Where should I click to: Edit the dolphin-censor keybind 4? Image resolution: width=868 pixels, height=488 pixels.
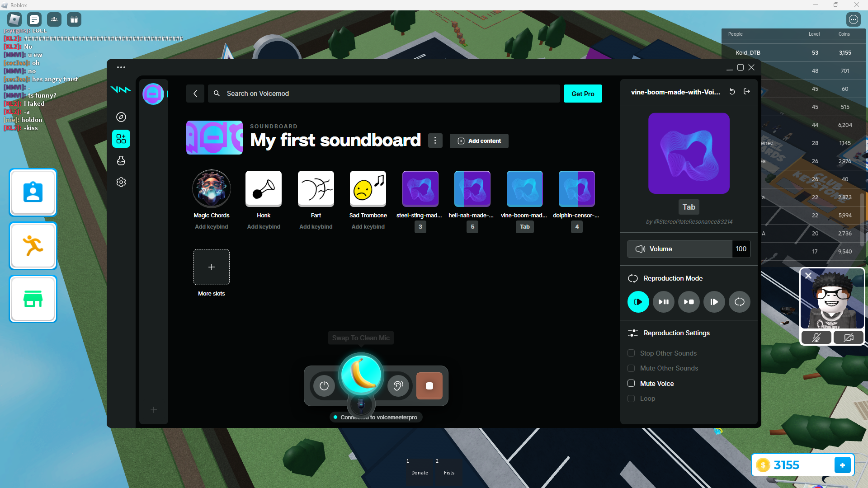coord(577,227)
